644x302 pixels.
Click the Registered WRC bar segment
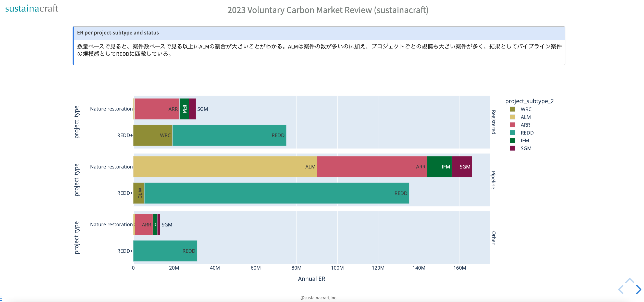[x=153, y=135]
